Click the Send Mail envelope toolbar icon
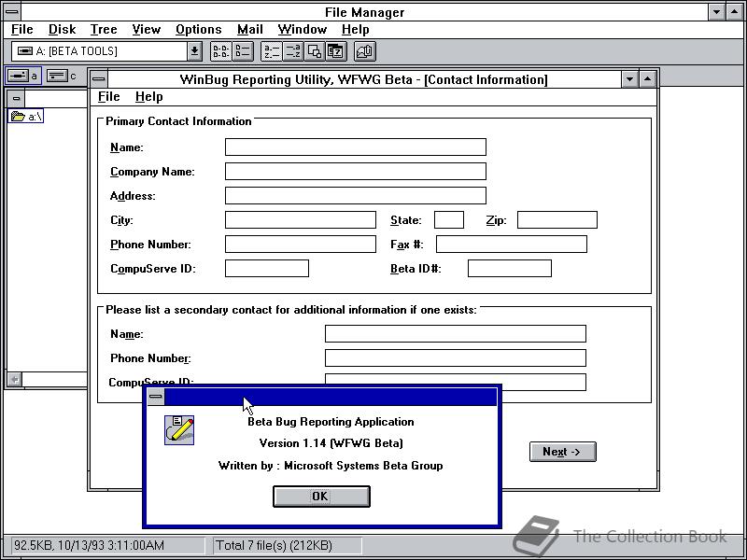This screenshot has width=747, height=560. click(x=365, y=51)
